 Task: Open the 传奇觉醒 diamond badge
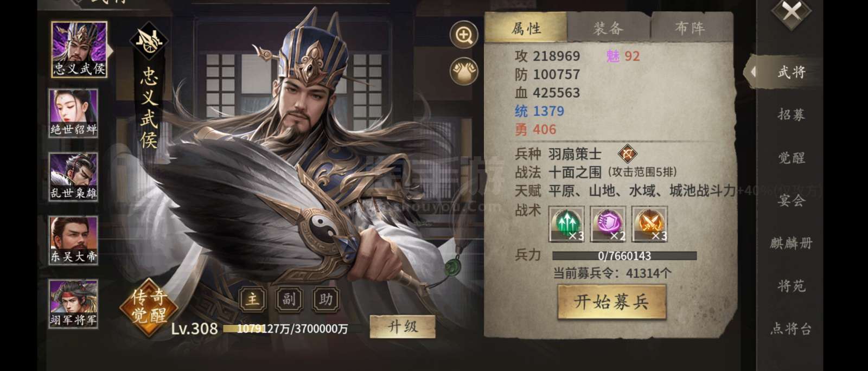pyautogui.click(x=149, y=306)
